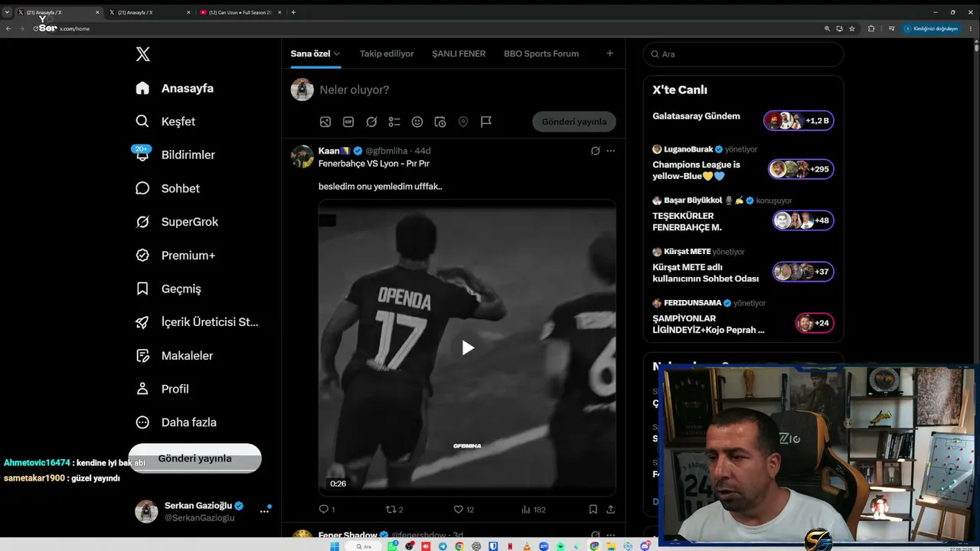Join TEŞEKKÜRLER FENERBAHÇE M. space
Screen dimensions: 980x551
pos(803,220)
